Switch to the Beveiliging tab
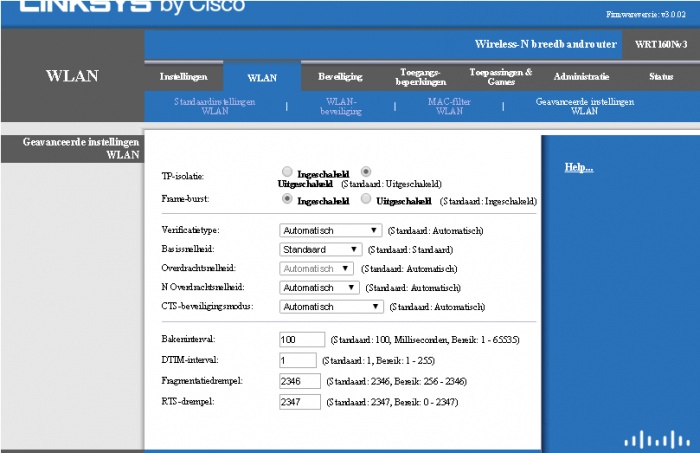700x453 pixels. tap(340, 77)
